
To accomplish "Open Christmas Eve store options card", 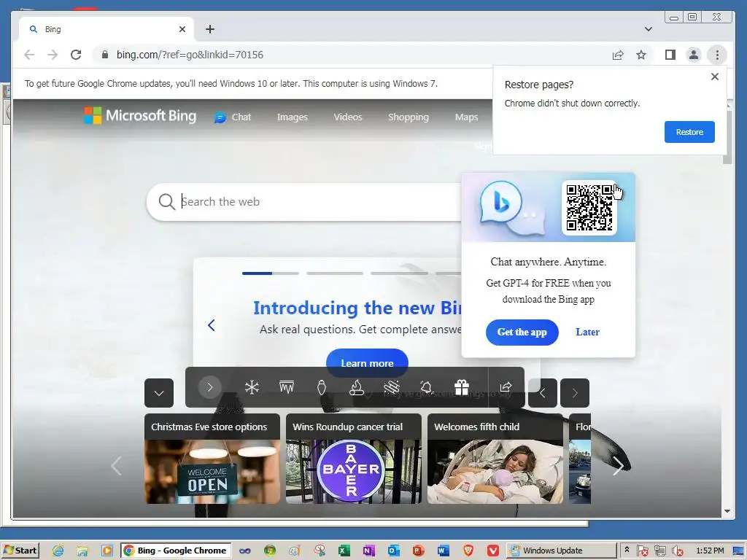I will pos(212,458).
